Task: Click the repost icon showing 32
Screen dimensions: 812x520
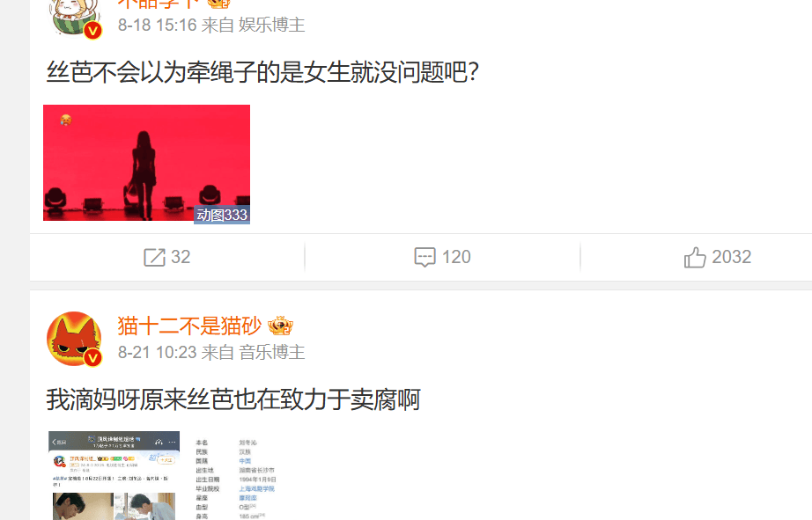Action: point(154,257)
